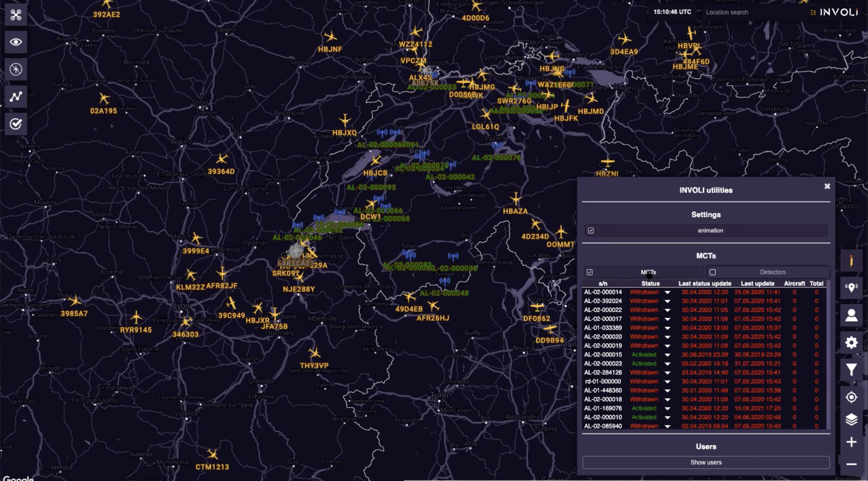Viewport: 868px width, 481px height.
Task: Click the checkmark validation tool
Action: [x=15, y=124]
